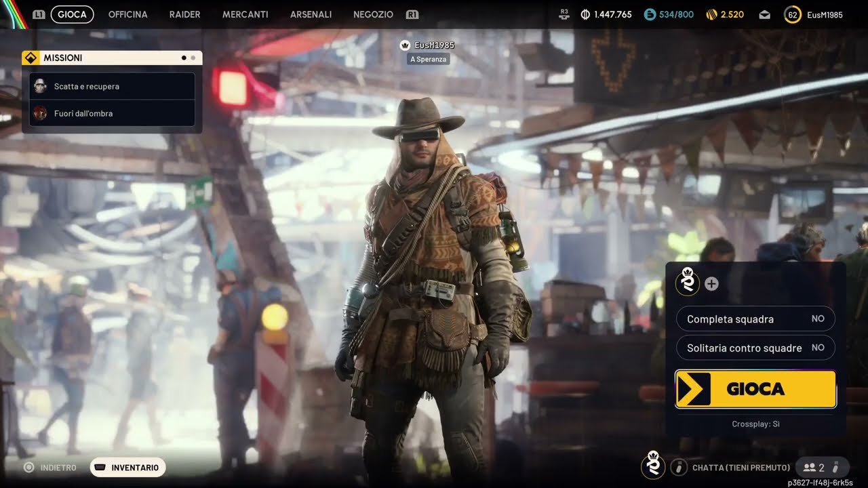Click the squad leader emblem above Completa squadra
Image resolution: width=868 pixels, height=488 pixels.
click(x=688, y=281)
